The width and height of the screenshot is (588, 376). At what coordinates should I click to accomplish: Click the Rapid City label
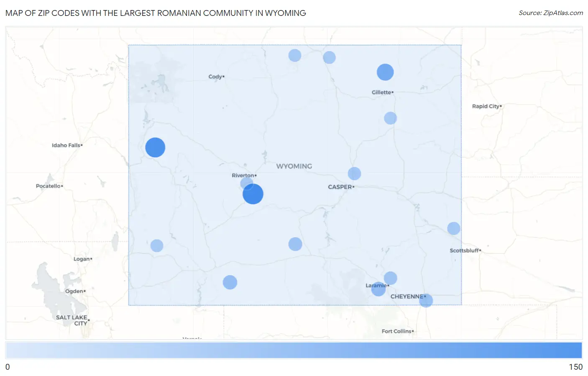pos(487,106)
